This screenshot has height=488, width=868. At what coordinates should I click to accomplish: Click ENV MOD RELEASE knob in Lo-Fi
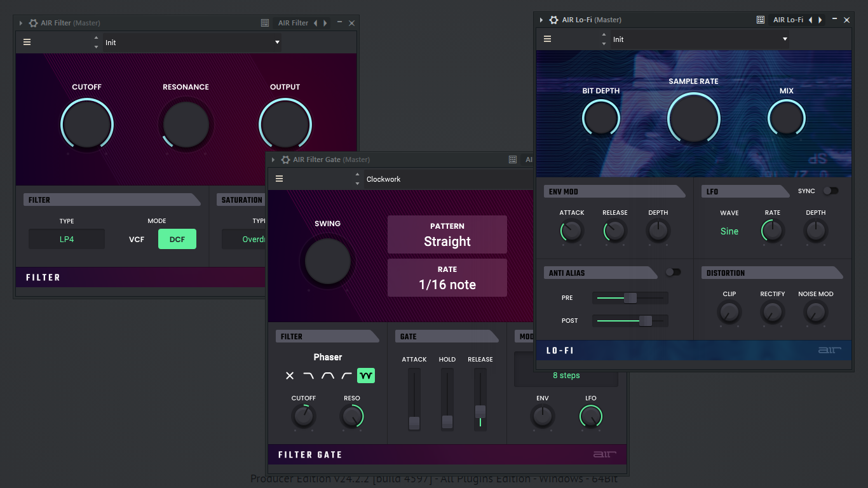[x=615, y=231]
